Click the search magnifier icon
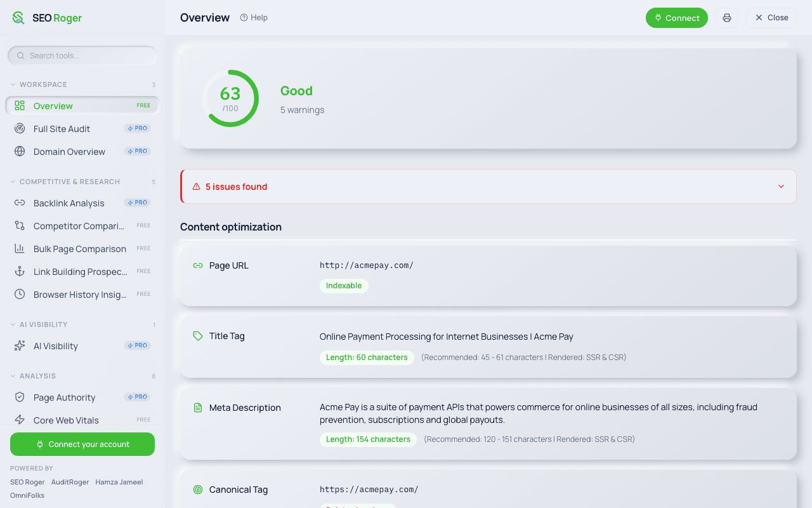This screenshot has height=508, width=812. (x=21, y=56)
